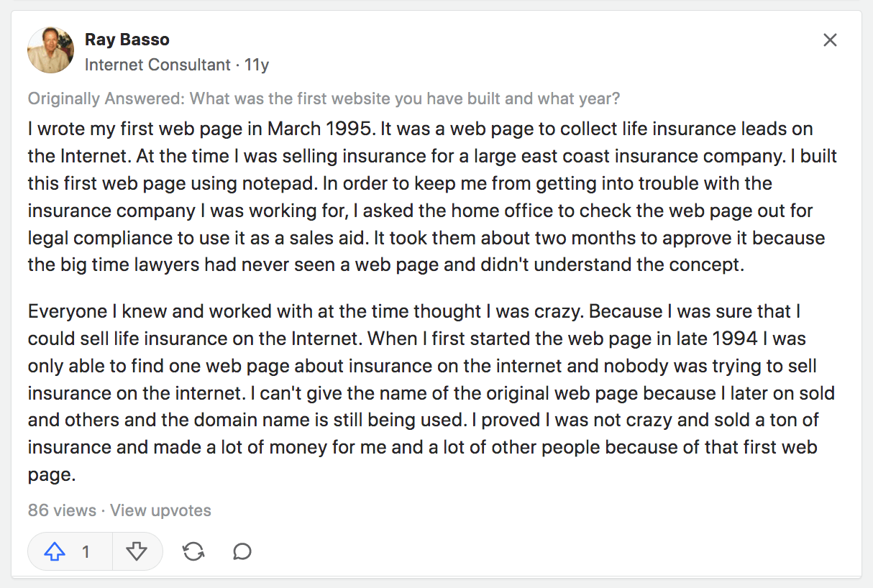The width and height of the screenshot is (873, 588).
Task: Open the question "What was the first website"
Action: pyautogui.click(x=404, y=98)
